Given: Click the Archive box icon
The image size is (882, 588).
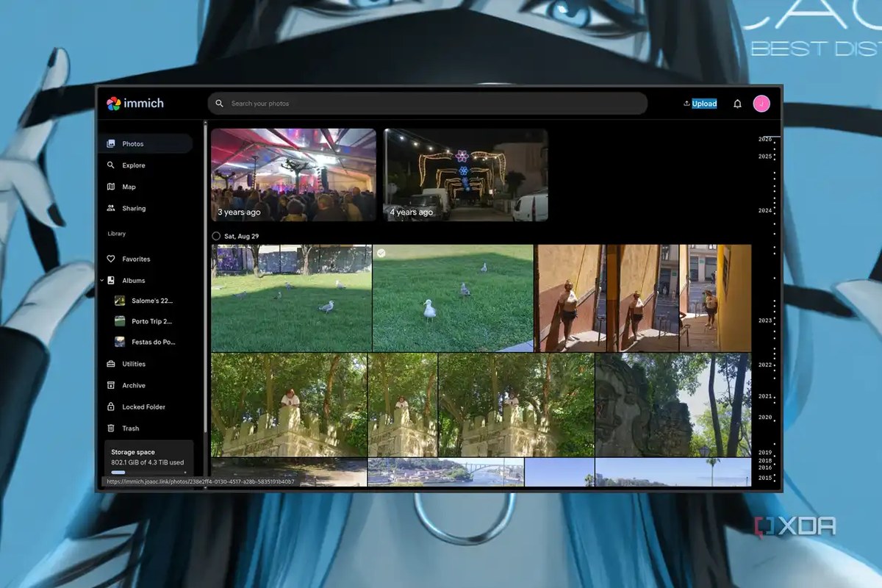Looking at the screenshot, I should click(111, 385).
